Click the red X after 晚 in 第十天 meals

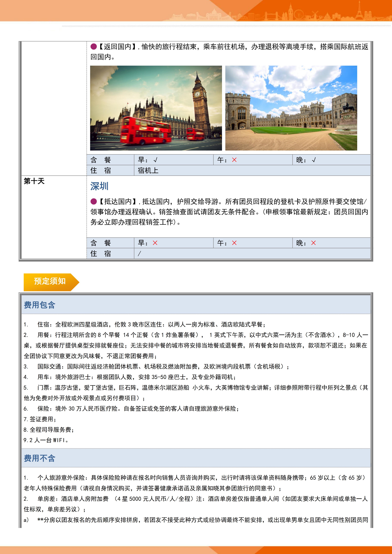pyautogui.click(x=313, y=243)
